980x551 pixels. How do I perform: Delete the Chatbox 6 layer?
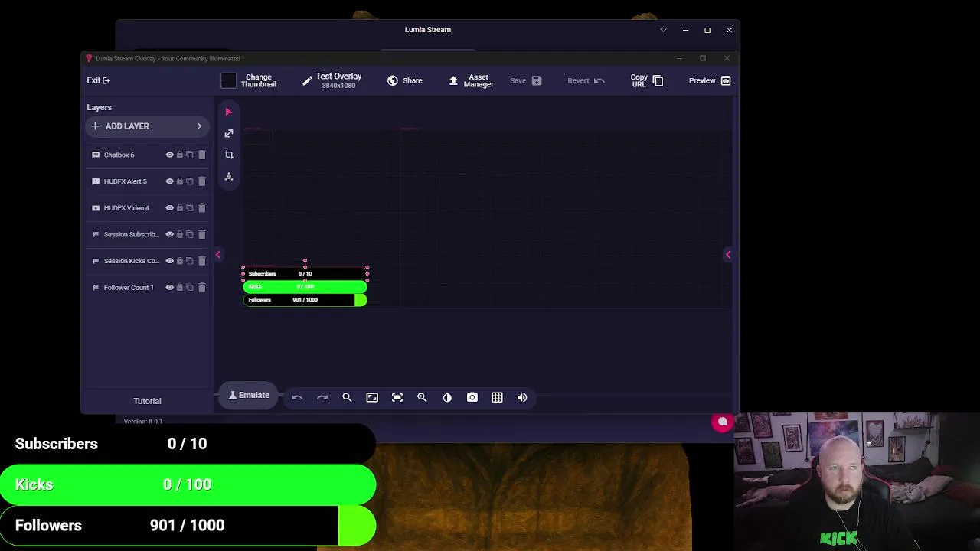(x=201, y=155)
